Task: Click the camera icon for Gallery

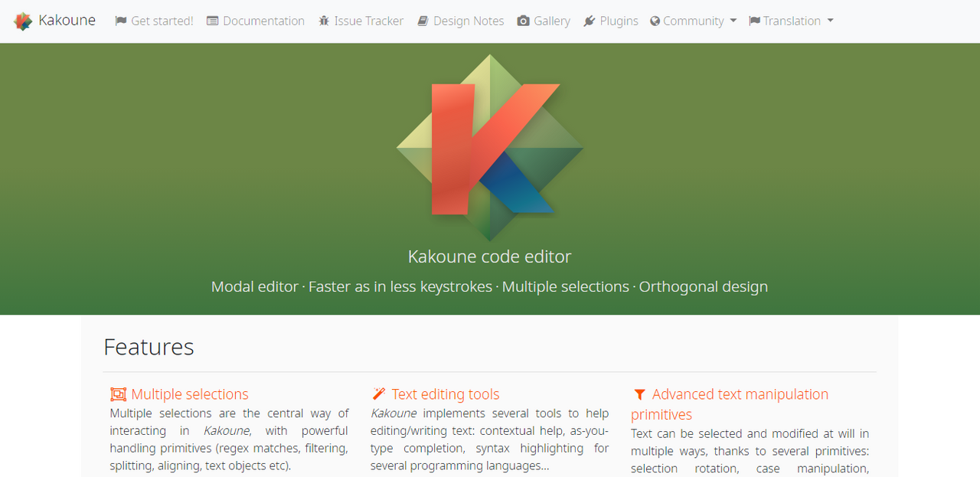Action: (x=524, y=21)
